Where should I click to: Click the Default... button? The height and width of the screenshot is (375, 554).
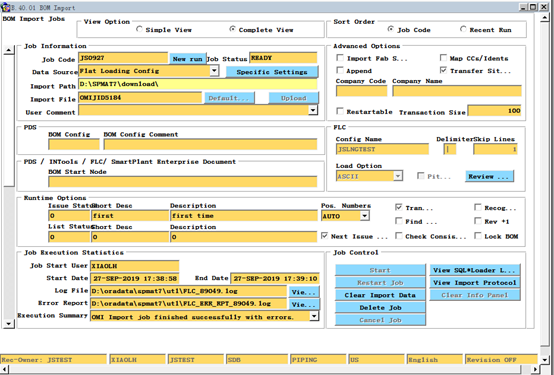[229, 98]
